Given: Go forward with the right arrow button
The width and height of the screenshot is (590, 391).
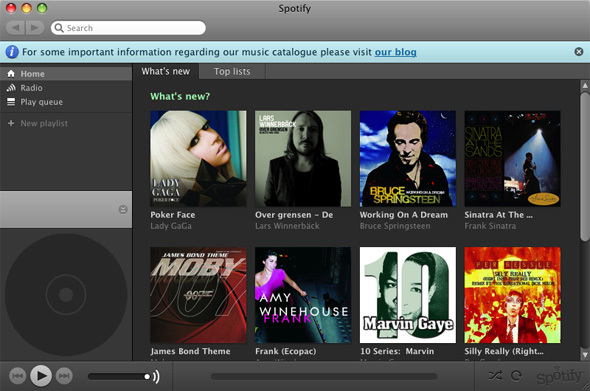Looking at the screenshot, I should tap(35, 28).
